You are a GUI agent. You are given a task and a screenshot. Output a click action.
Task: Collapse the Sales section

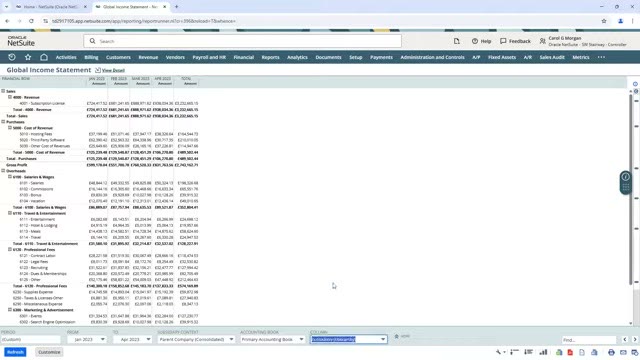pos(3,91)
